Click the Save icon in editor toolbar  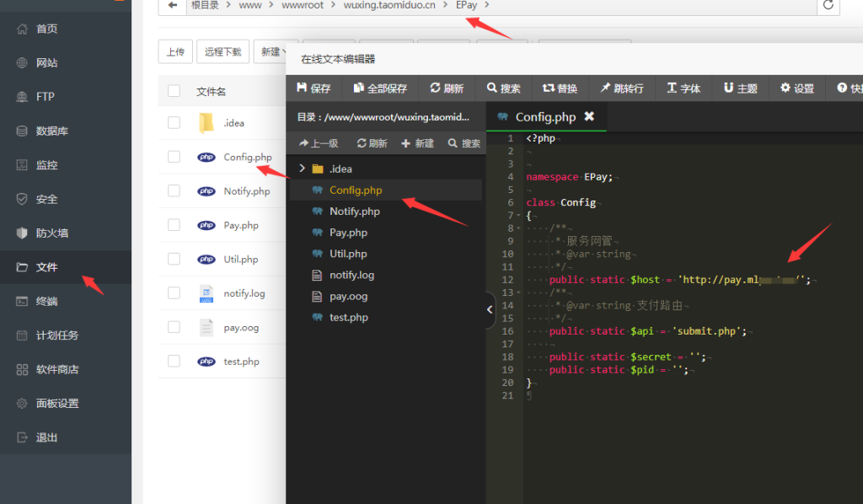tap(302, 88)
